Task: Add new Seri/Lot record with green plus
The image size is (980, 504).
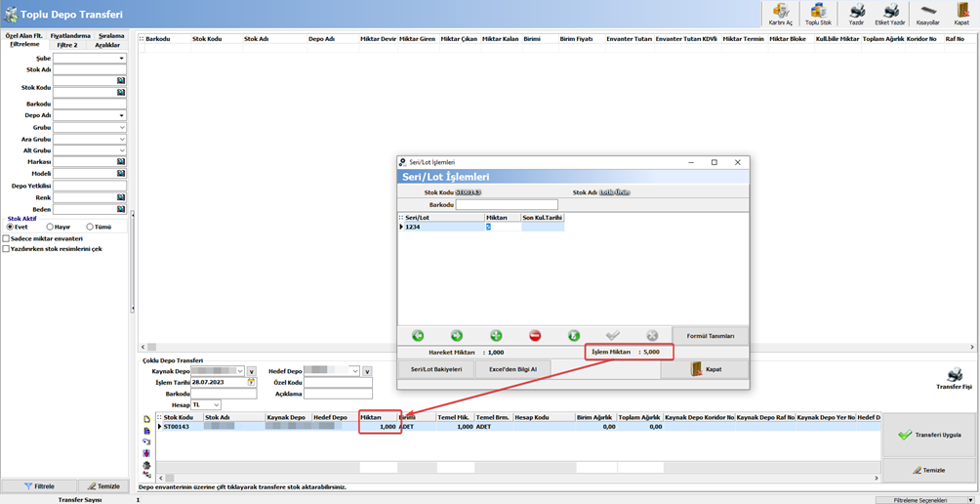Action: pyautogui.click(x=496, y=336)
